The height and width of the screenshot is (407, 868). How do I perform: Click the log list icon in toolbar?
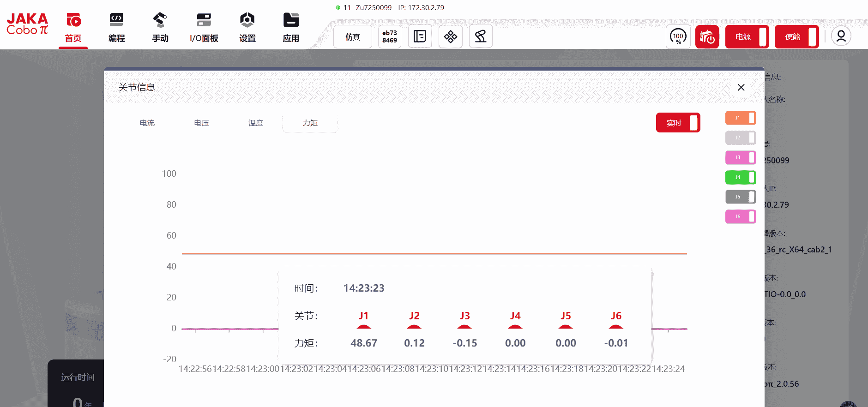tap(420, 36)
